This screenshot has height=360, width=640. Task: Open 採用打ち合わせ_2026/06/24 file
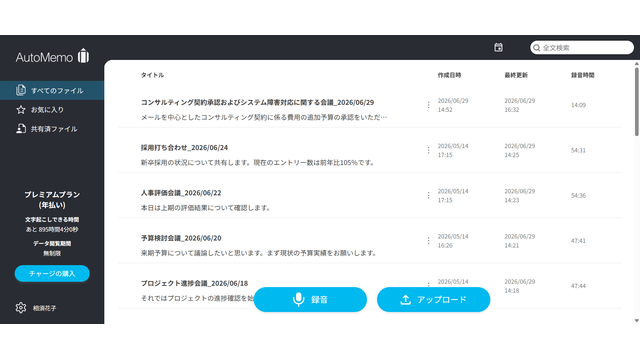coord(184,147)
